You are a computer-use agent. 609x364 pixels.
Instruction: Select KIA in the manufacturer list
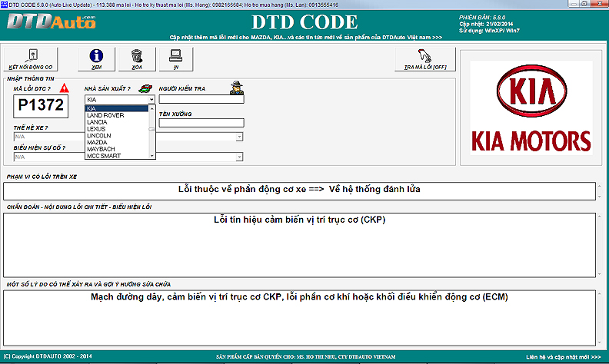[x=117, y=108]
